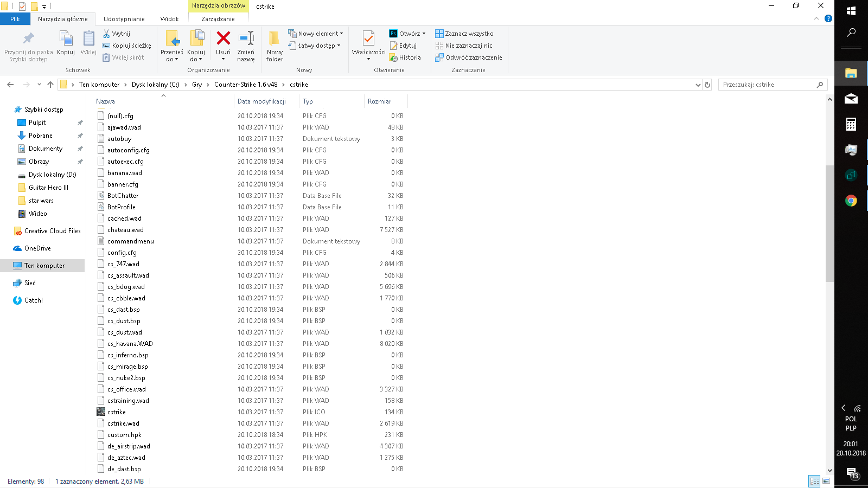Click Zaznacz wszystko to select all files
The image size is (868, 488).
pyautogui.click(x=464, y=34)
